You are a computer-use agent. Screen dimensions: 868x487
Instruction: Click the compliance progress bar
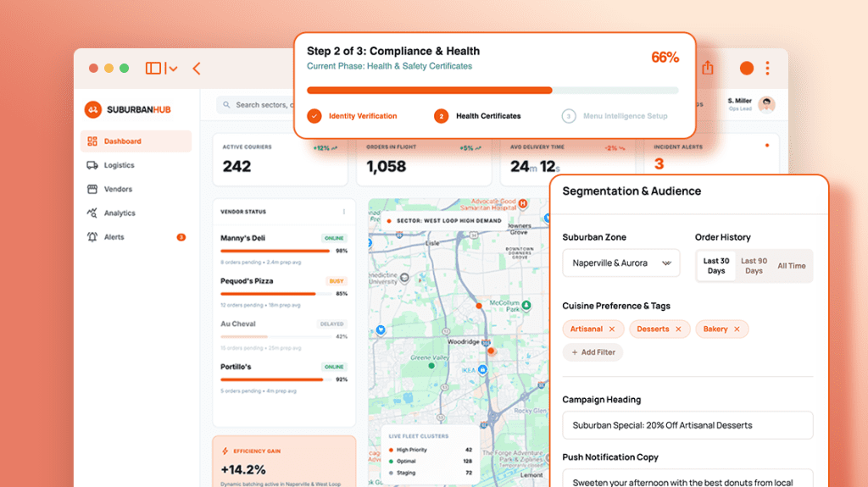pos(492,90)
